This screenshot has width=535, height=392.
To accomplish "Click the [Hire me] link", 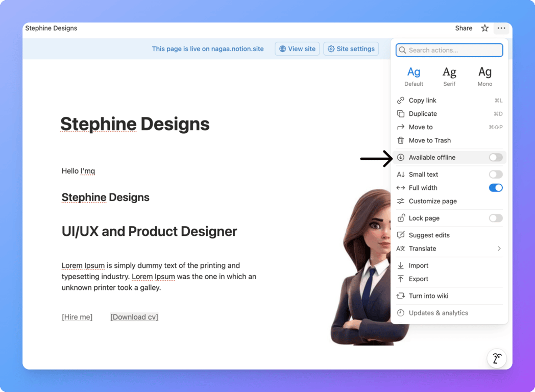I will point(77,317).
